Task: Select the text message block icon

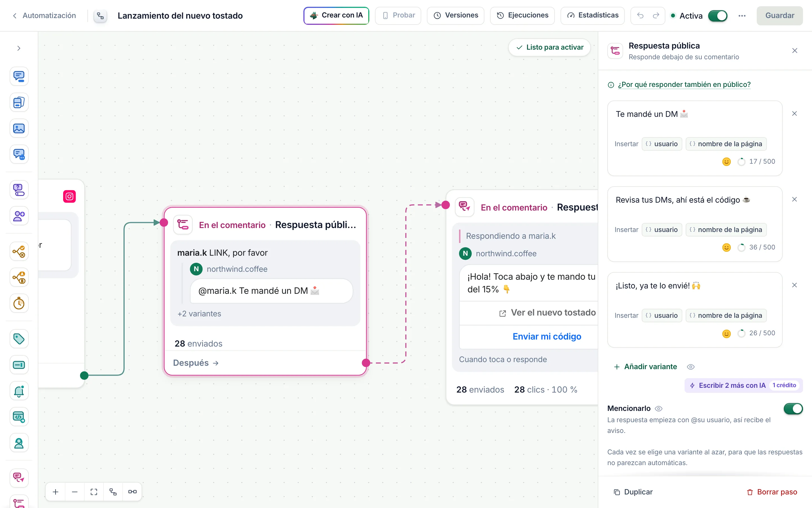Action: point(19,76)
